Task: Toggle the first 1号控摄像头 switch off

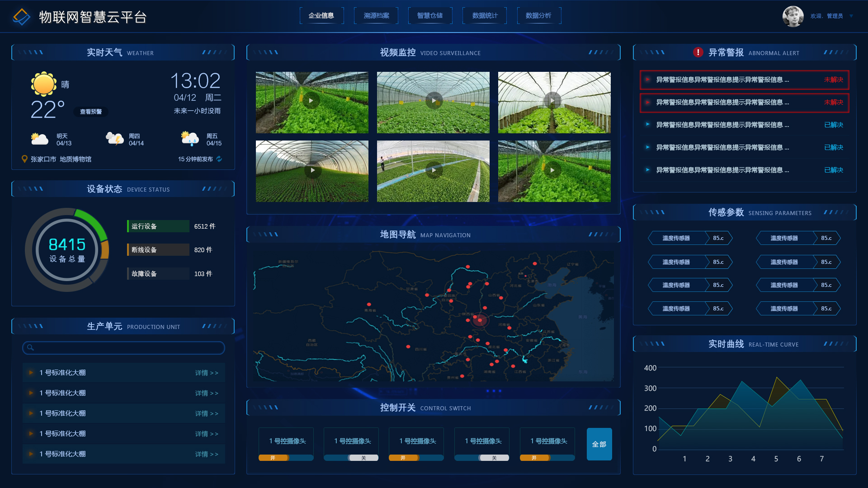Action: 286,458
